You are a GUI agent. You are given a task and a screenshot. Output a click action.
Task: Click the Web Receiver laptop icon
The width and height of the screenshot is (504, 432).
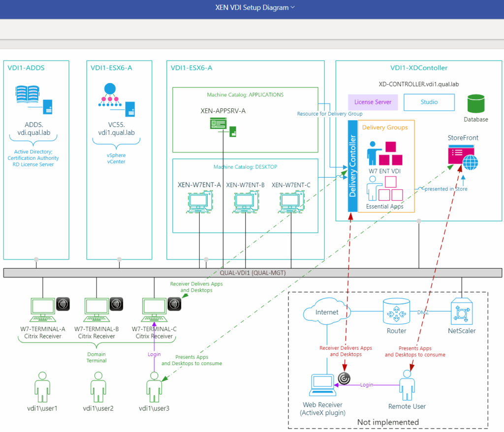pyautogui.click(x=323, y=385)
